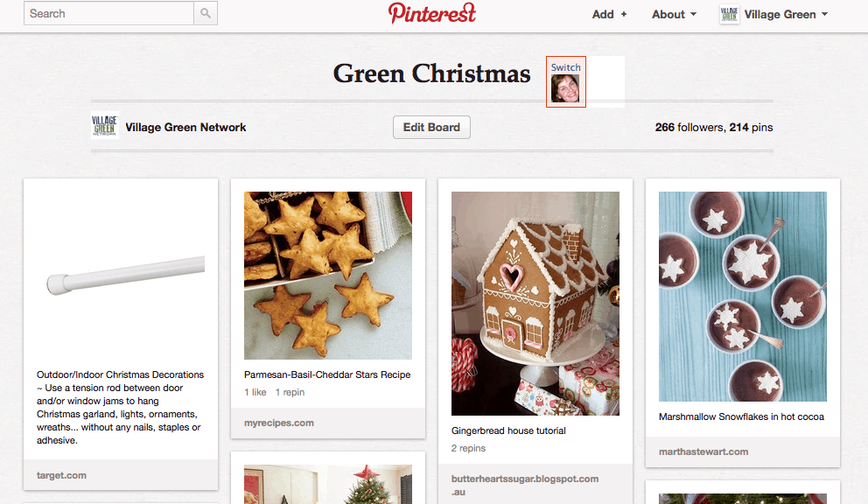Open the Parmesan star cookies pin image

point(328,276)
